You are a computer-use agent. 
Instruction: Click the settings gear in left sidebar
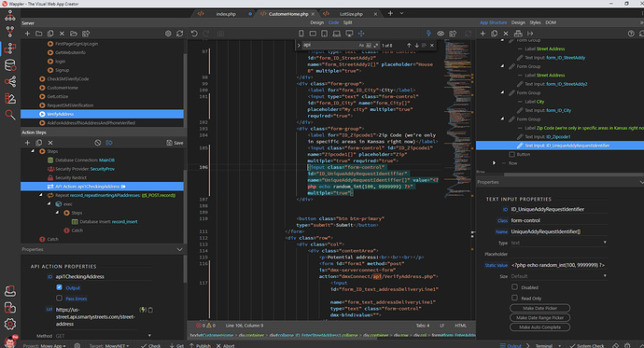[10, 324]
